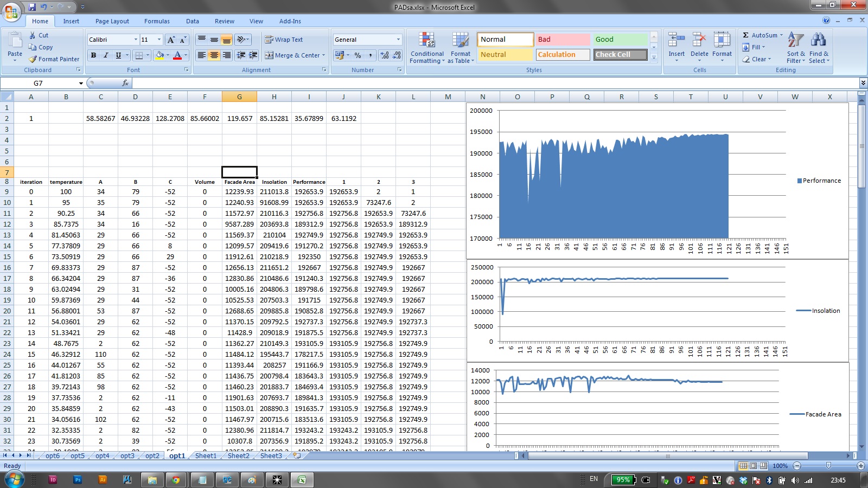
Task: Click the Sort & Filter icon
Action: click(x=796, y=48)
